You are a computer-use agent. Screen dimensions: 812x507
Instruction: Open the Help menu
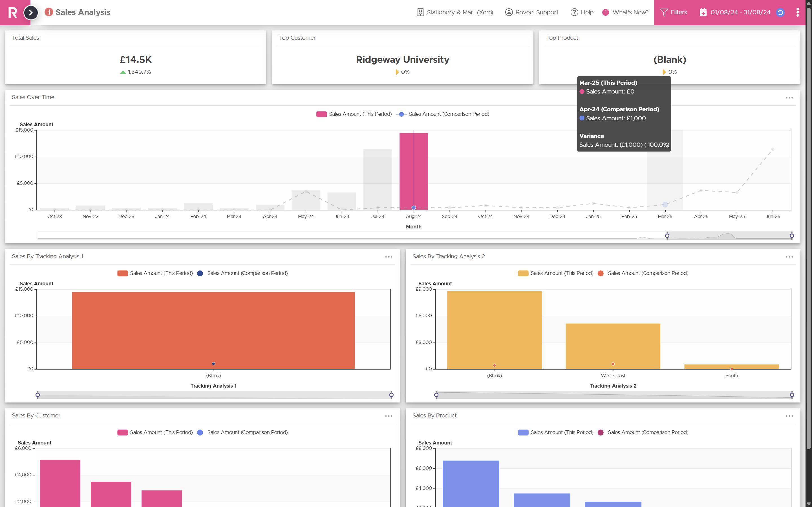[582, 12]
